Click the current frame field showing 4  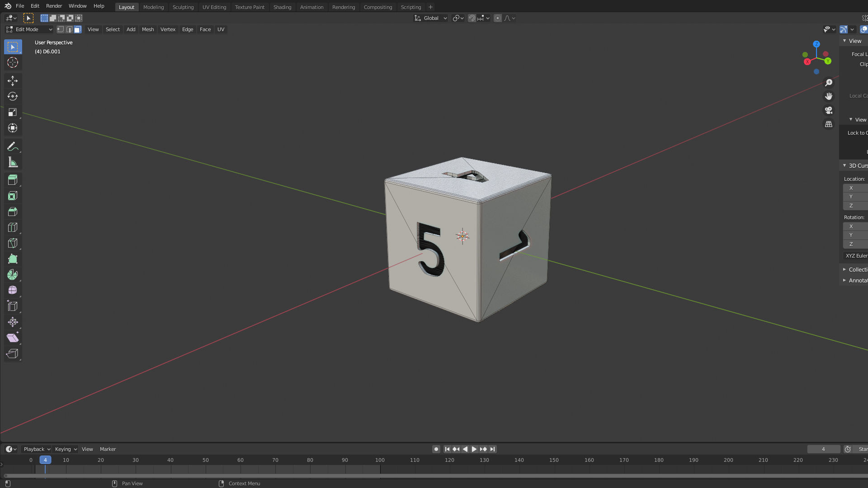824,449
